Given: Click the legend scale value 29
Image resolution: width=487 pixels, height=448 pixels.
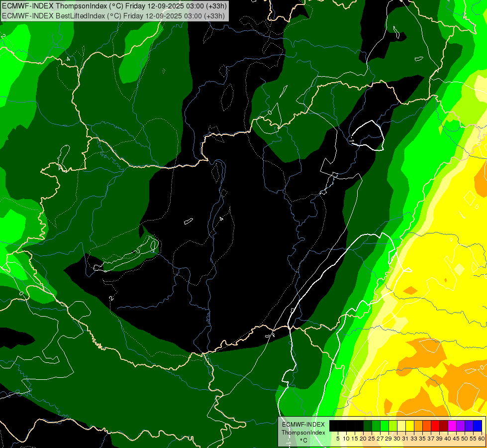Looking at the screenshot, I should click(x=388, y=439).
